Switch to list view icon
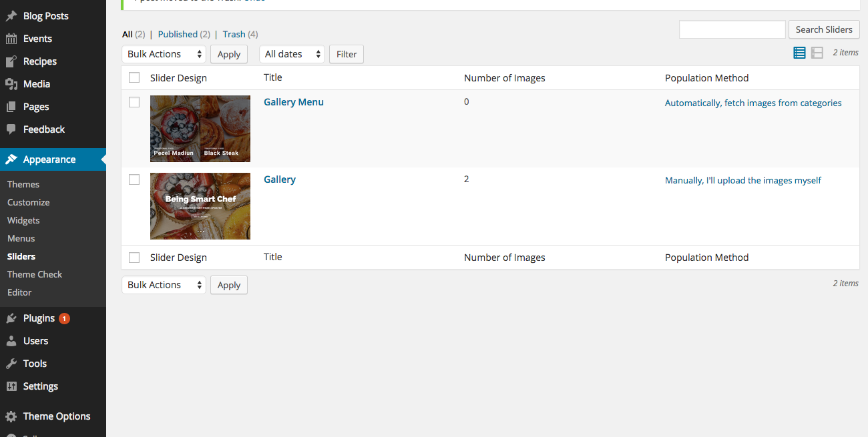This screenshot has height=437, width=868. [799, 53]
